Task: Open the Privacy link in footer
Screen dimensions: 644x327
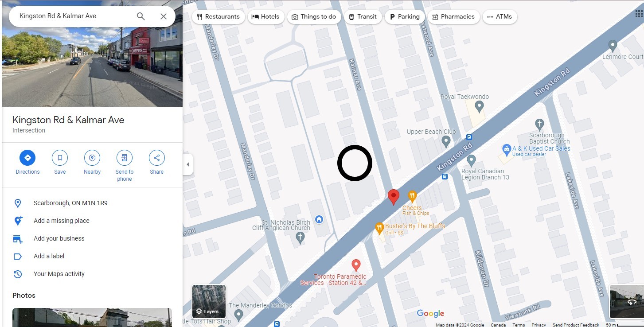Action: [539, 325]
